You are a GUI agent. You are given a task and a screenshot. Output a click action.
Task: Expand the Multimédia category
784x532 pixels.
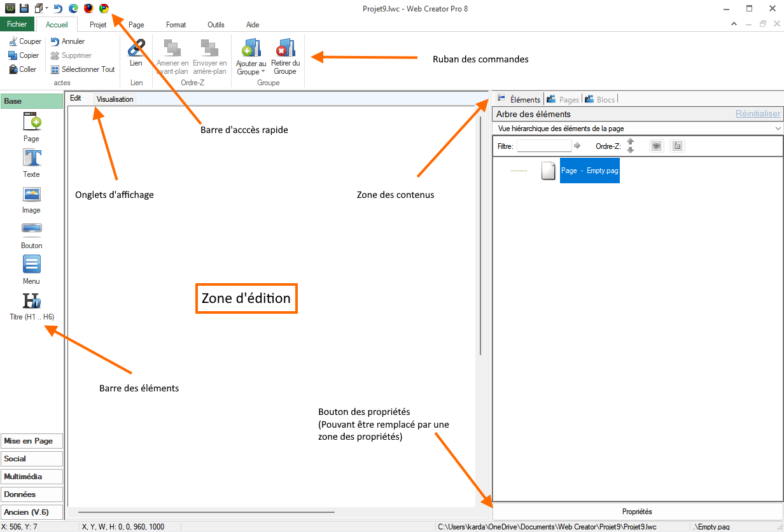pos(32,477)
